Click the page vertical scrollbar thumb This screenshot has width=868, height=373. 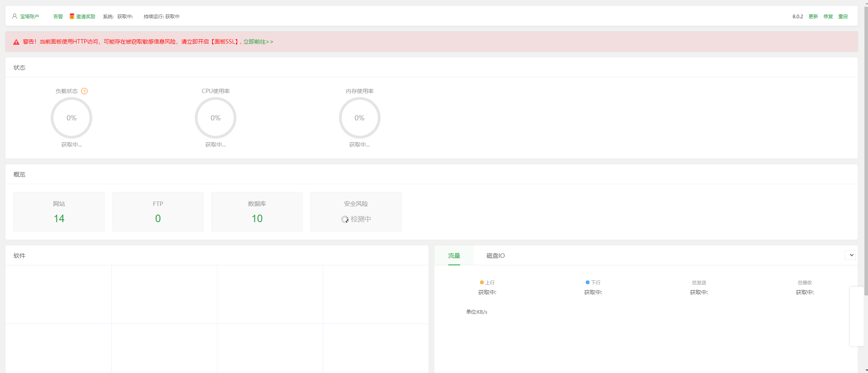pos(866,150)
